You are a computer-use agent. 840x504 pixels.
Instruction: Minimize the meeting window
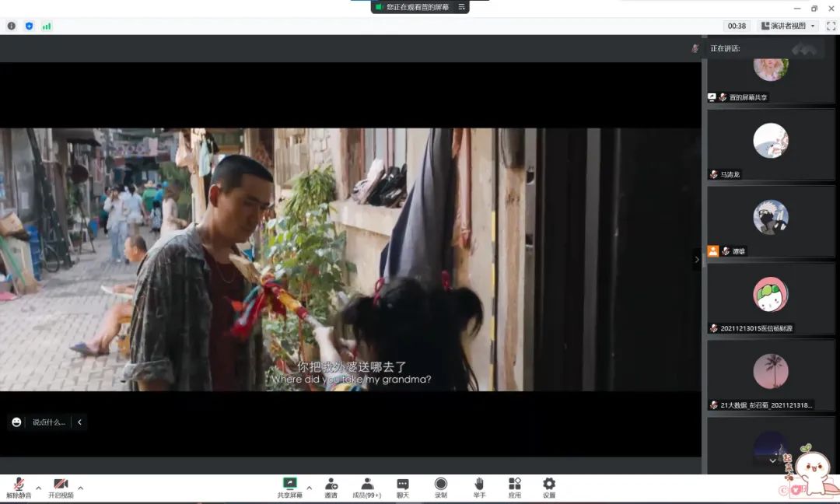coord(797,8)
